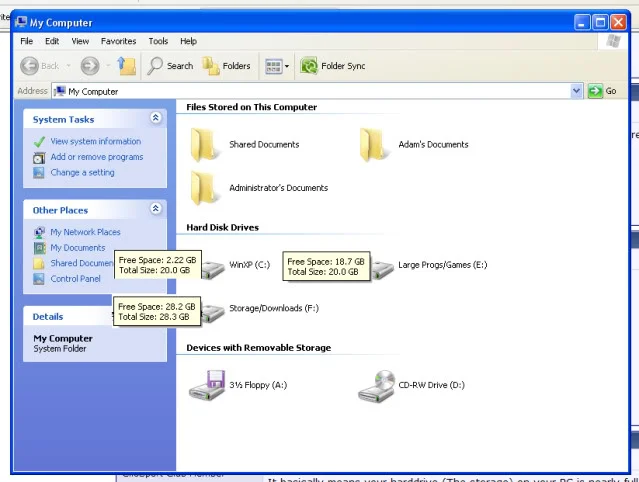Select the 3½ Floppy (A:) drive icon
The image size is (639, 482).
207,385
